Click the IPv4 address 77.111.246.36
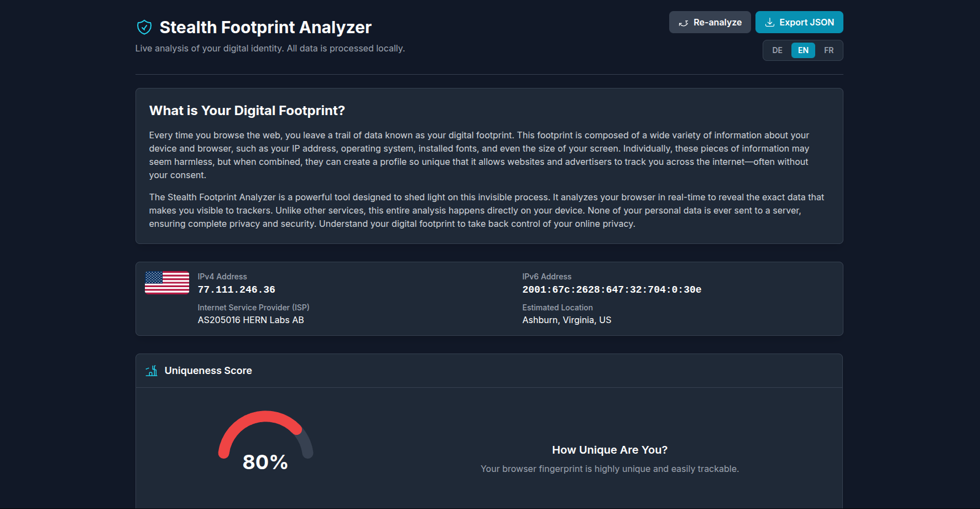Screen dimensions: 980x509 click(x=236, y=289)
